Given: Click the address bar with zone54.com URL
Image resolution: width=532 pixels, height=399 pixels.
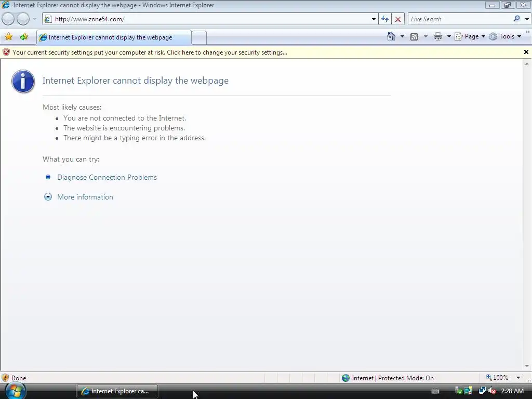Looking at the screenshot, I should coord(210,19).
